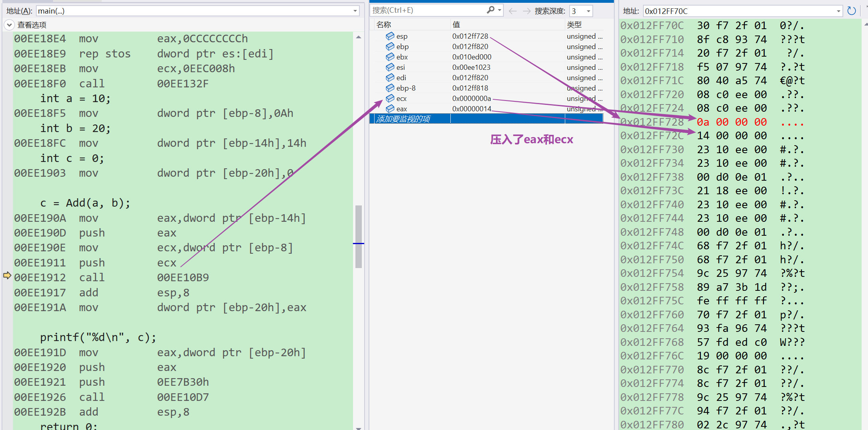868x430 pixels.
Task: Click the call 00EE10B9 instruction line
Action: click(111, 278)
